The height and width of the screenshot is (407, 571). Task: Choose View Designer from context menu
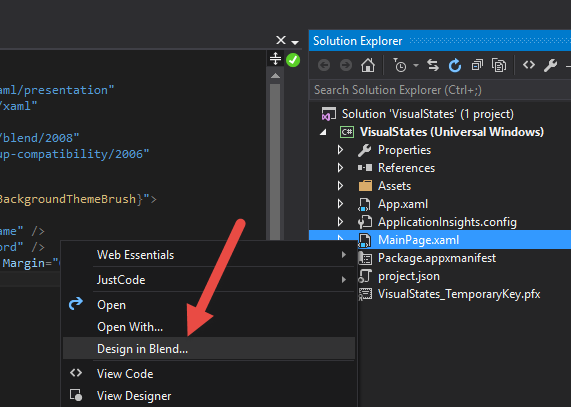pos(209,396)
